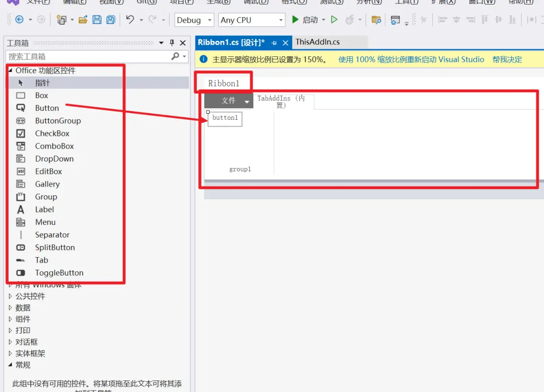This screenshot has width=544, height=392.
Task: Click the 帮我决定 link
Action: [x=507, y=59]
